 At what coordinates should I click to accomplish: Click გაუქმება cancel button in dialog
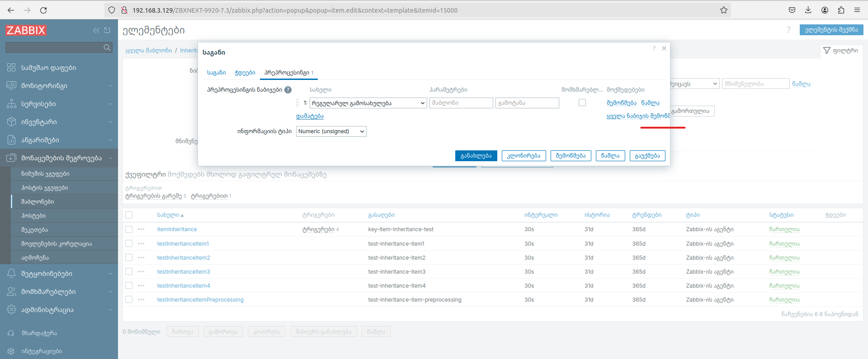pyautogui.click(x=647, y=156)
